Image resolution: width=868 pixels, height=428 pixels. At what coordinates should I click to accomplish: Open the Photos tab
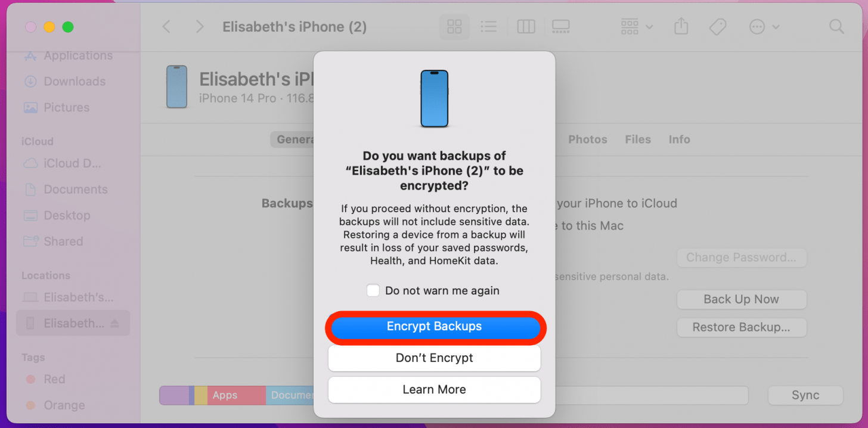tap(588, 139)
